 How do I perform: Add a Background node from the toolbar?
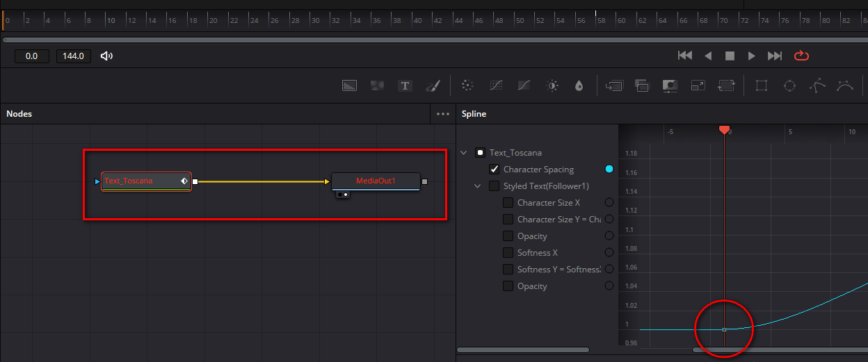click(x=349, y=85)
